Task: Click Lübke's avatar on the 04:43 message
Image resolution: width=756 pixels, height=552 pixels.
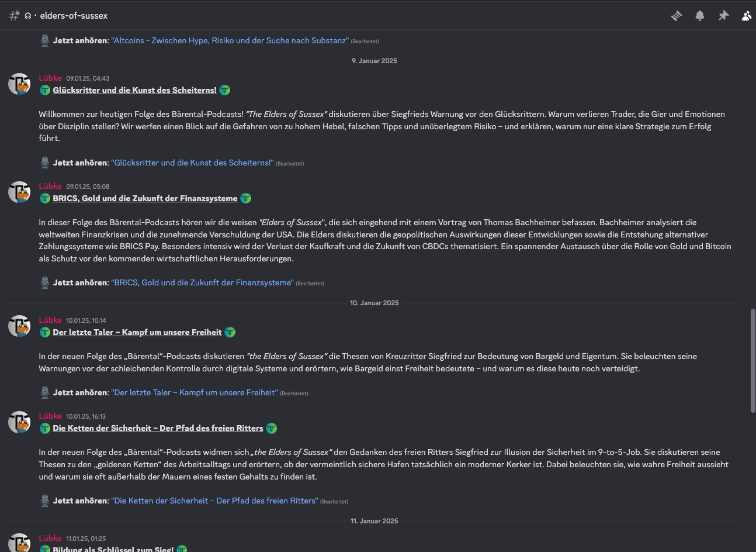Action: click(19, 84)
